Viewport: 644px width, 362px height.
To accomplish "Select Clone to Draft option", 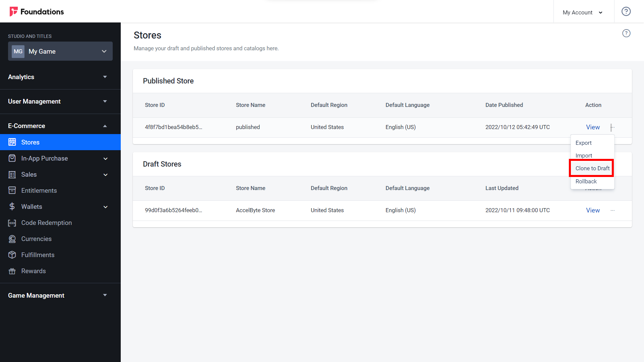I will pyautogui.click(x=592, y=168).
